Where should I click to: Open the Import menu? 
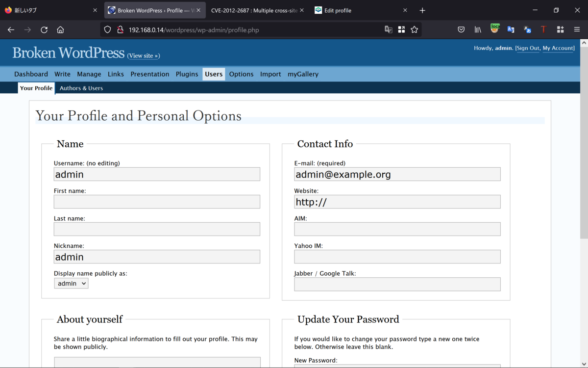point(270,74)
